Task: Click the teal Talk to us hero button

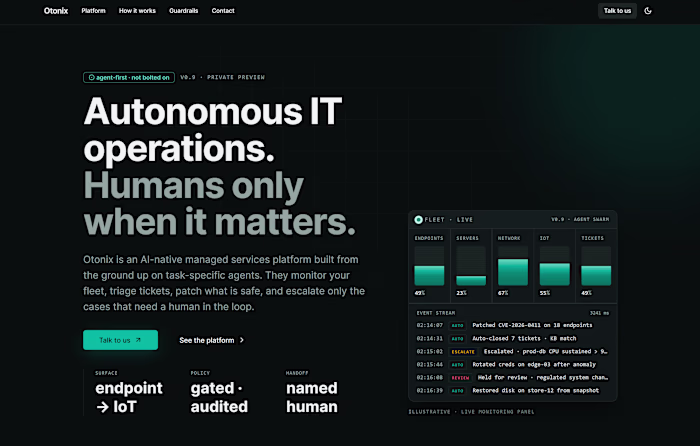Action: tap(121, 340)
